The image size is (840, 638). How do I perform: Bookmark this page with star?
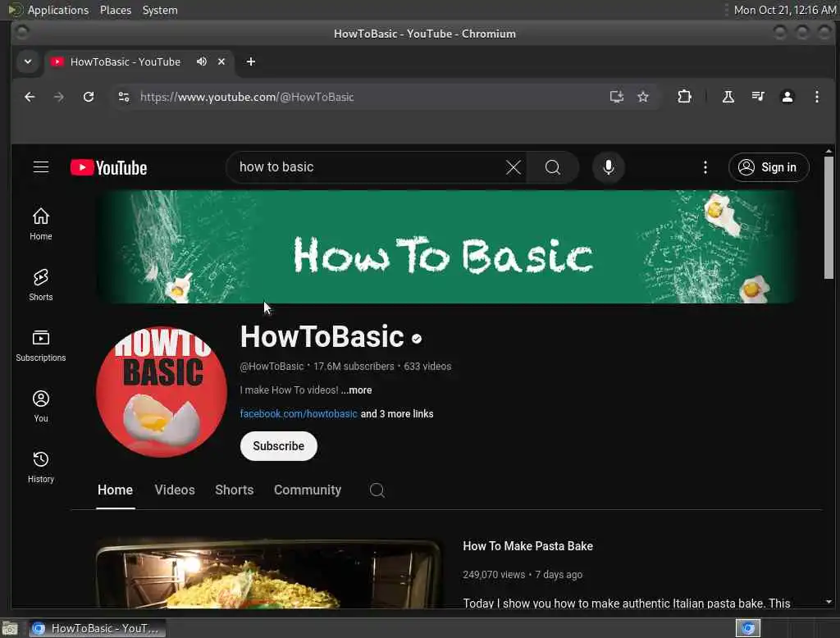[643, 97]
